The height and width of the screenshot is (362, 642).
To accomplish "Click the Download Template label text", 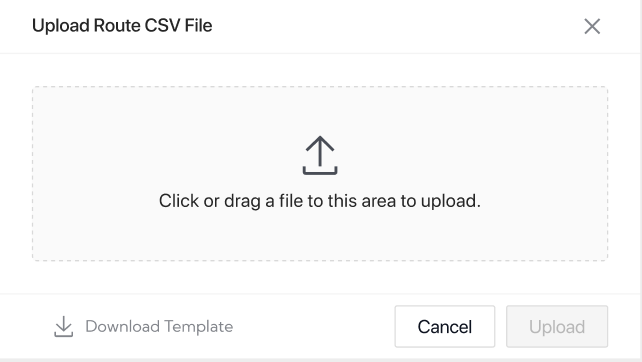I will (x=159, y=326).
